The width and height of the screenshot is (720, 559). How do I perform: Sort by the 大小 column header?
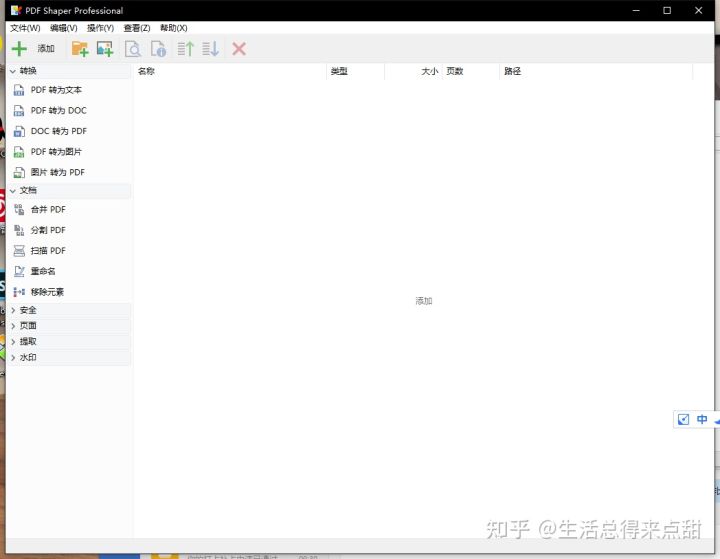click(x=413, y=71)
